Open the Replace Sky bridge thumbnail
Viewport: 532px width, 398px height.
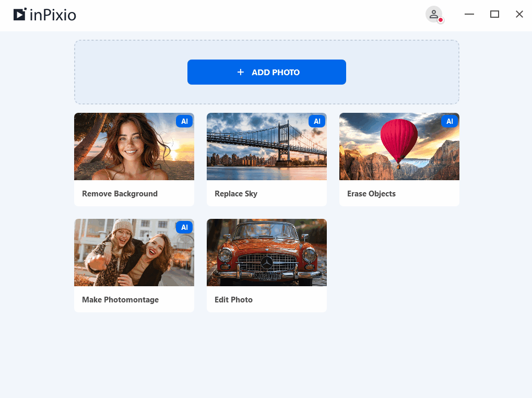267,147
